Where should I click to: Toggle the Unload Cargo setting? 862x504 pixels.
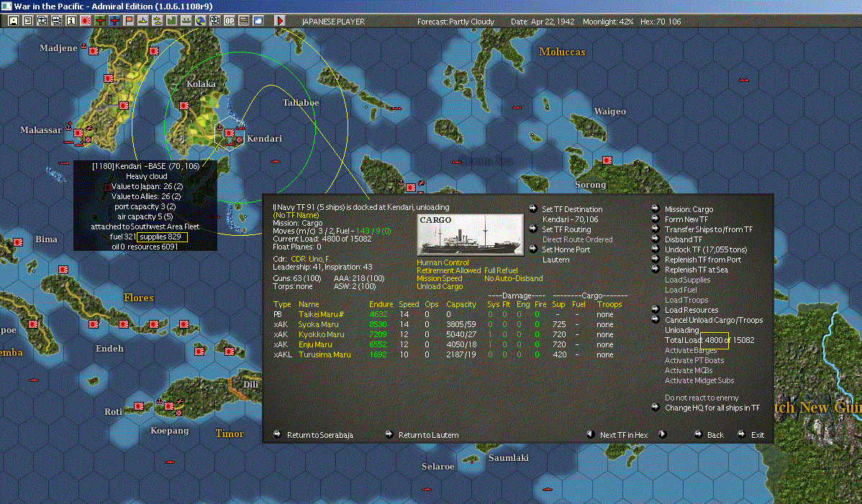[440, 286]
